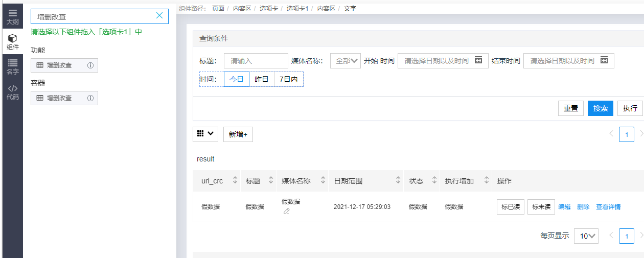The width and height of the screenshot is (644, 258).
Task: Click info icon of 功能 增删改查 component
Action: coord(90,65)
